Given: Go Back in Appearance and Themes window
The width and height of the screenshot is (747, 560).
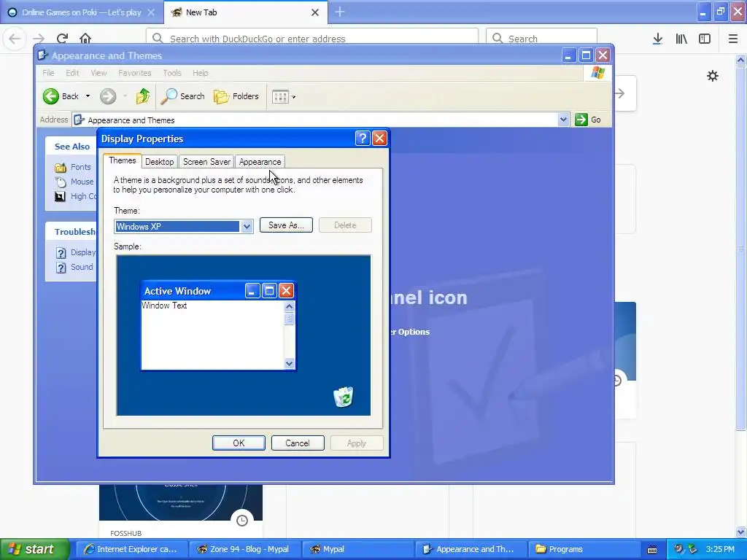Looking at the screenshot, I should pos(61,96).
